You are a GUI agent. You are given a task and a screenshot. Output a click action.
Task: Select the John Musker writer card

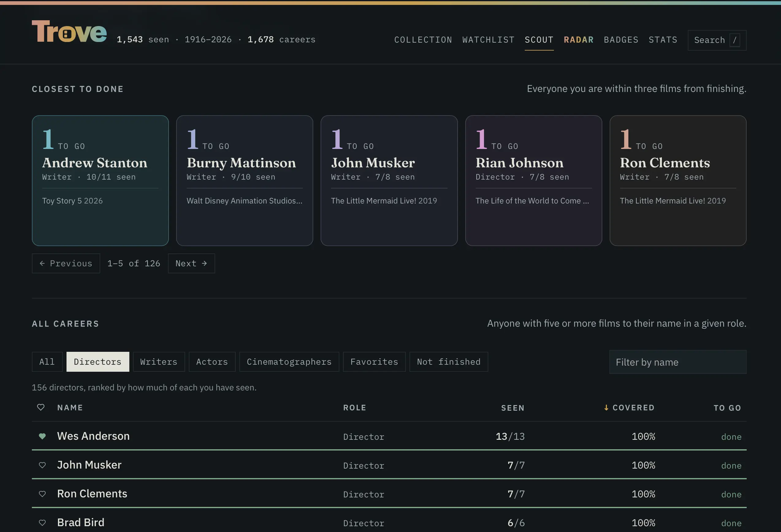[x=389, y=180]
